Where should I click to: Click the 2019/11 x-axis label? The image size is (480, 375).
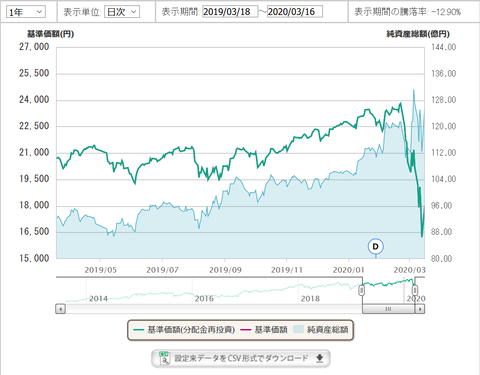287,270
